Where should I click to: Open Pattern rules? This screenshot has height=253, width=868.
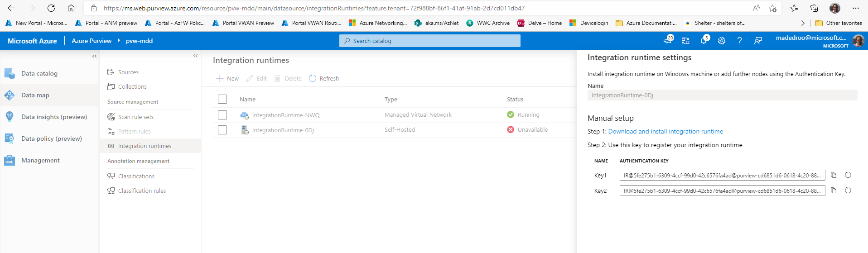pos(135,131)
